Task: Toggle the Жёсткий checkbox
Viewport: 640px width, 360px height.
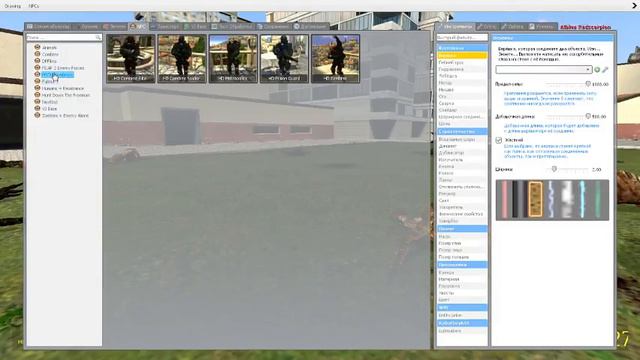Action: (x=498, y=140)
